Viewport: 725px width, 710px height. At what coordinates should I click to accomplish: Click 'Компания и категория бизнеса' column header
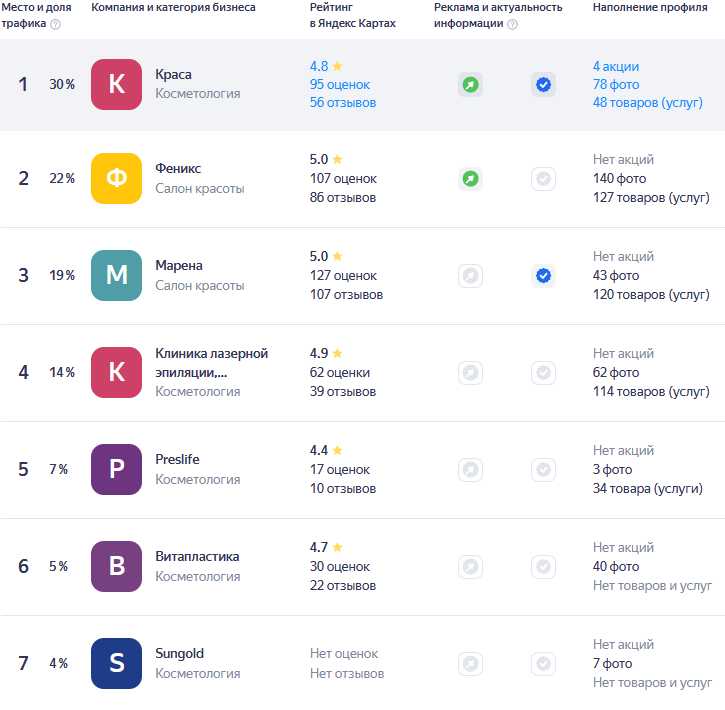(x=173, y=7)
